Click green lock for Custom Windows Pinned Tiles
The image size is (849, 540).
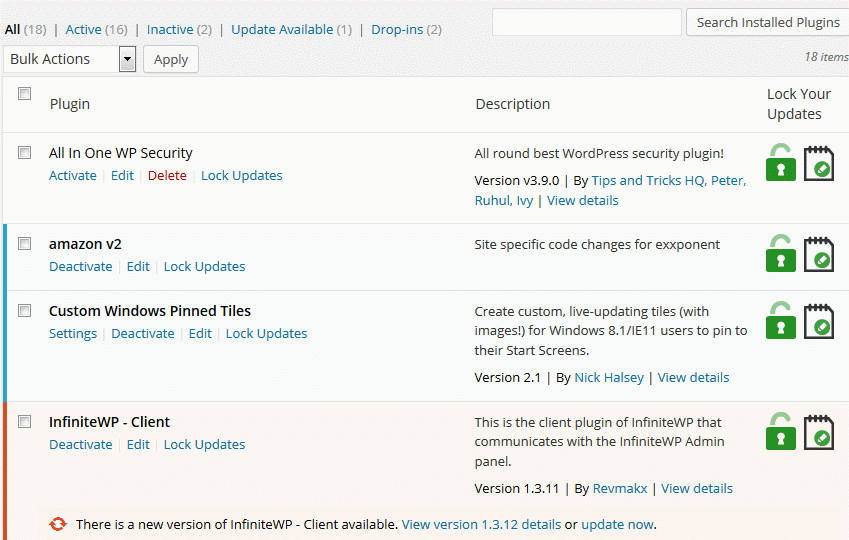point(780,320)
